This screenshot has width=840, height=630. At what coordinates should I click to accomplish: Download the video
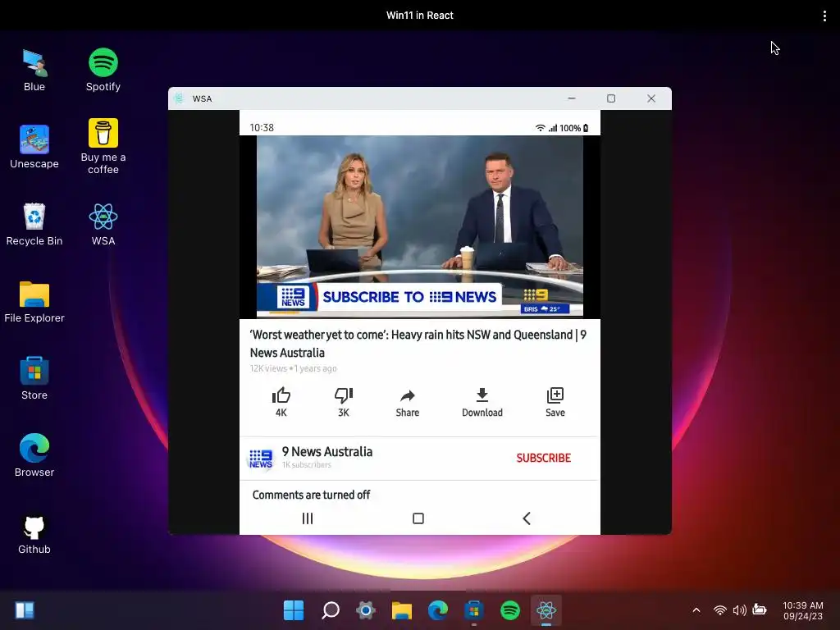pyautogui.click(x=482, y=402)
